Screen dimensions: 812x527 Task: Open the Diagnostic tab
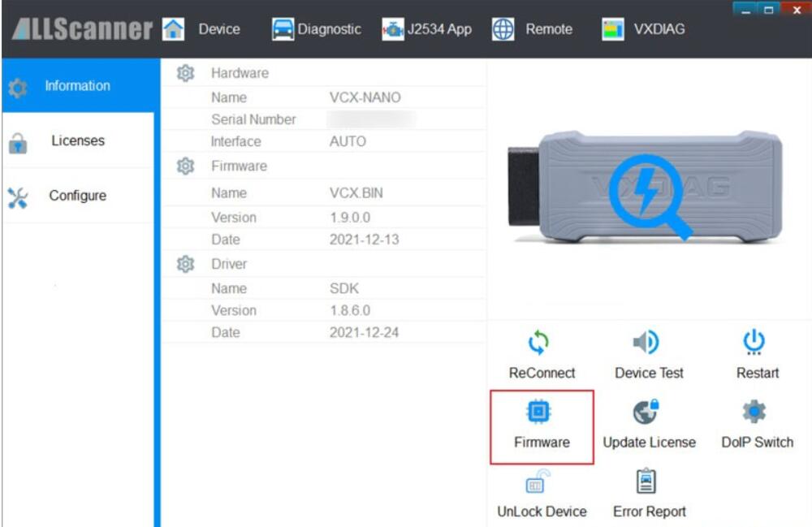316,29
